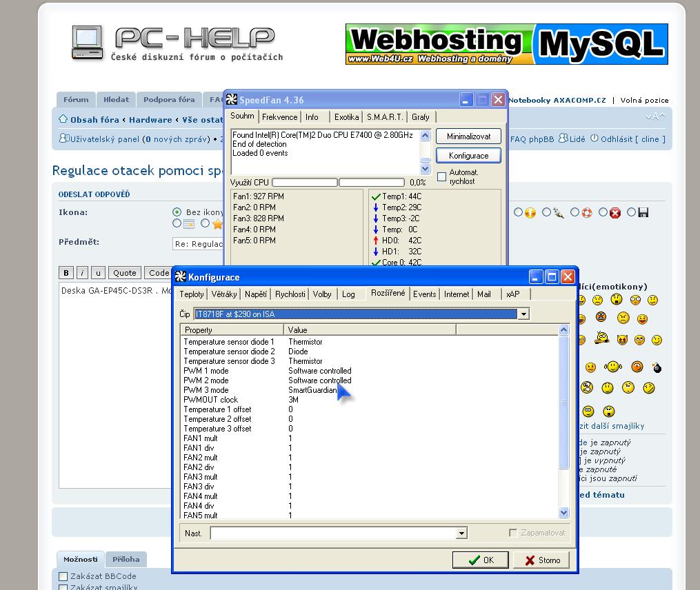Click the calendar topic icon
700x590 pixels.
(x=189, y=224)
